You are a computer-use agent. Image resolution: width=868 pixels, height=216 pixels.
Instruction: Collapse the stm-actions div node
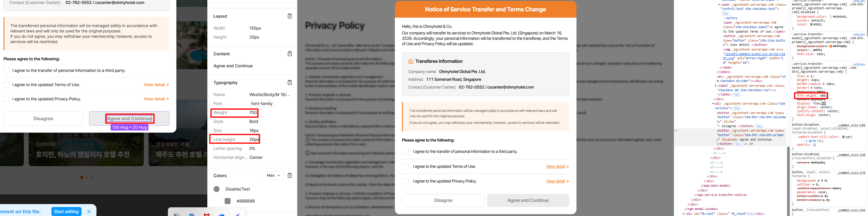(x=713, y=104)
